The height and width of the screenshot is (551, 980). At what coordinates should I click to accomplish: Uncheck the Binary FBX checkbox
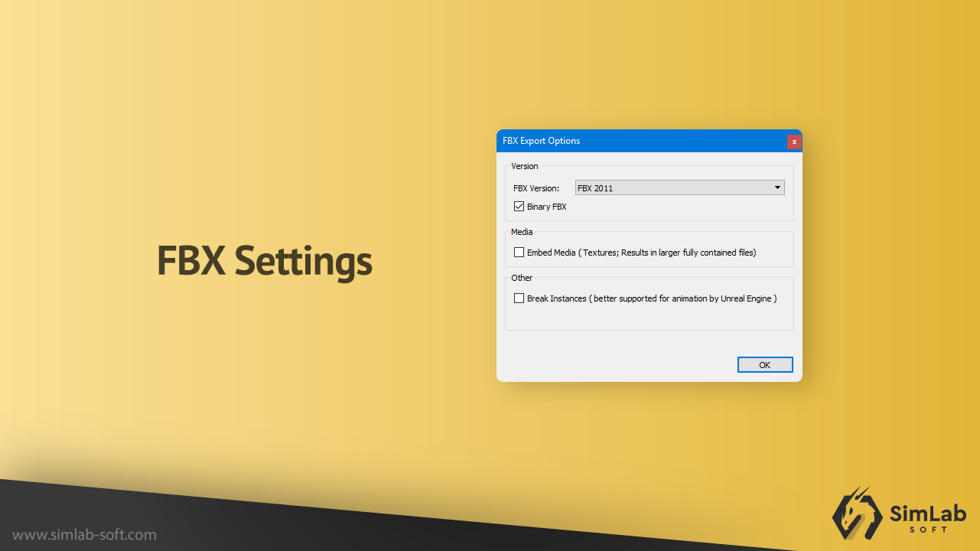point(519,207)
